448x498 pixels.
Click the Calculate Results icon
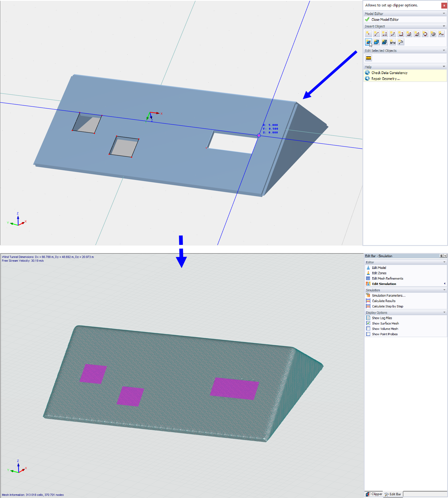368,301
